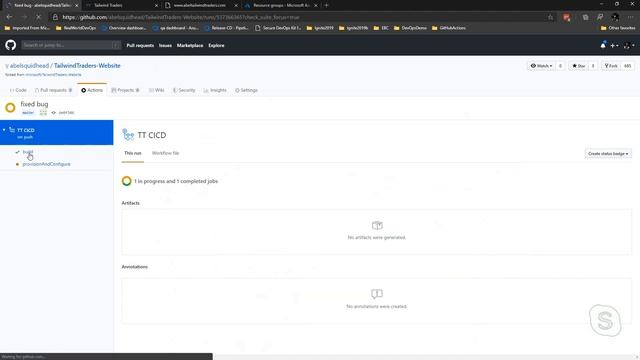This screenshot has height=360, width=640.
Task: Click the master branch label
Action: point(28,113)
